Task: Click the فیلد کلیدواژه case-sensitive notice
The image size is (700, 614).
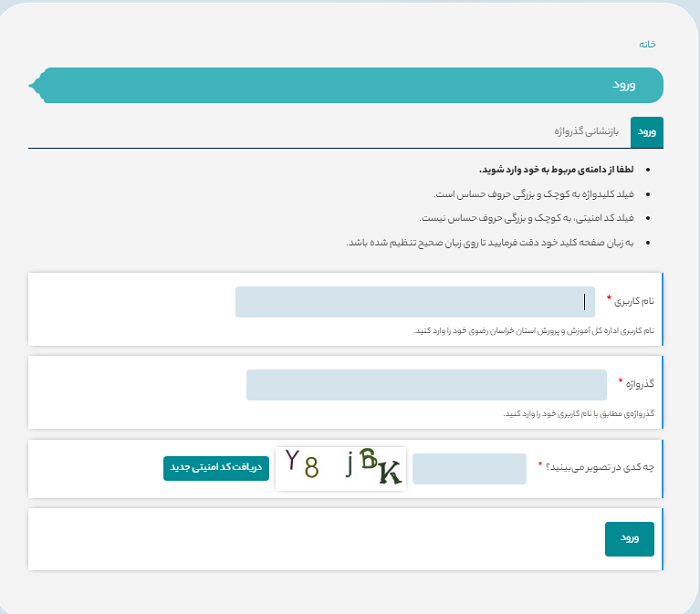Action: [533, 194]
